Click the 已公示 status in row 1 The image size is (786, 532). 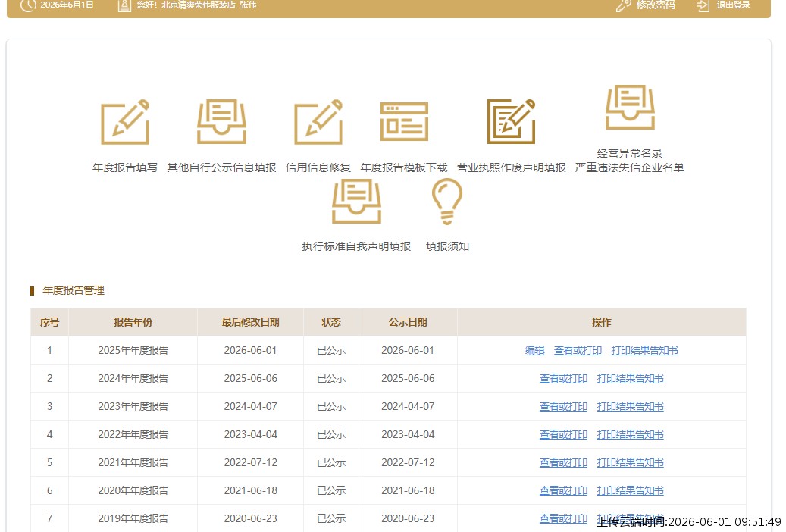pos(330,350)
